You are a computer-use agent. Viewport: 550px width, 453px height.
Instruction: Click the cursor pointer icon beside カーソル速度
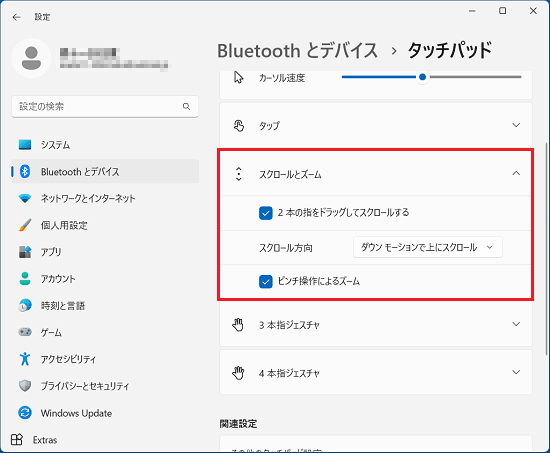(x=239, y=78)
